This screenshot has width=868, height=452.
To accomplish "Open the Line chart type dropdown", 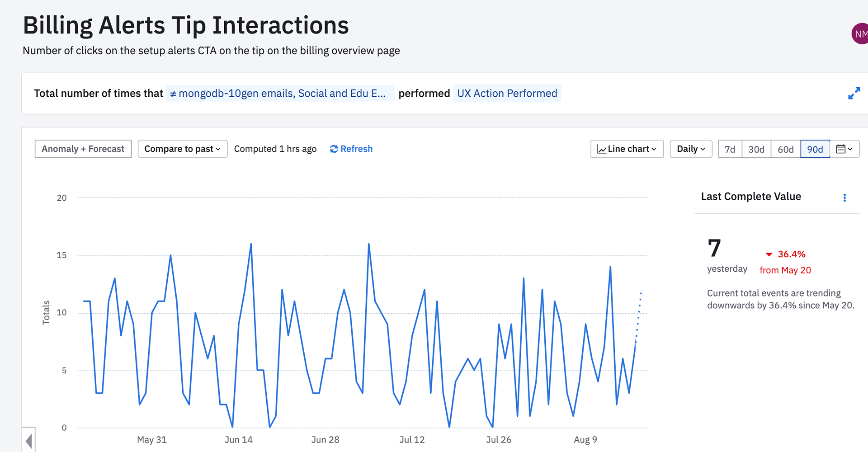I will (x=627, y=149).
